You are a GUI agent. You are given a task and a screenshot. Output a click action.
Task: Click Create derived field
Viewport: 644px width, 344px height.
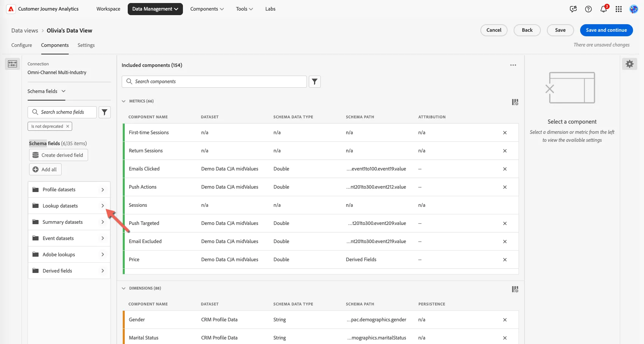[59, 155]
